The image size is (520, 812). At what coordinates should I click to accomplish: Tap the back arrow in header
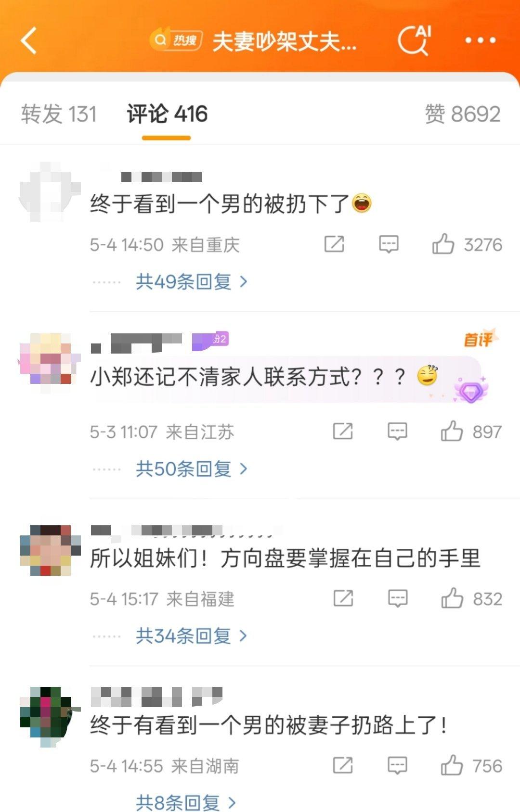tap(29, 40)
